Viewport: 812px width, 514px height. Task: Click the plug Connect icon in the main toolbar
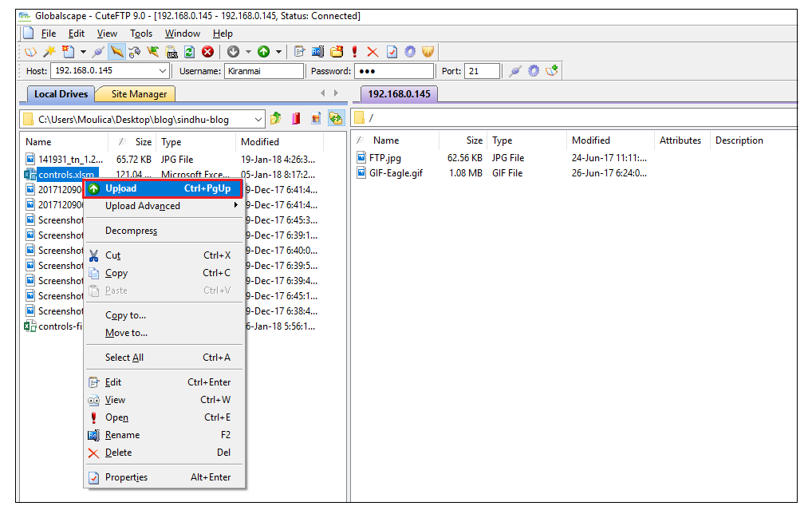click(98, 52)
